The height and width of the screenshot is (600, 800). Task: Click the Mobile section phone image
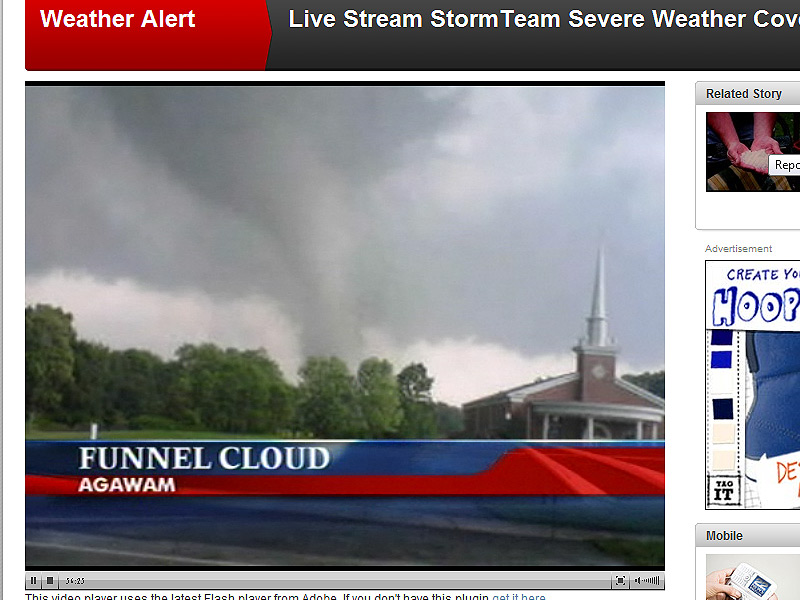753,577
